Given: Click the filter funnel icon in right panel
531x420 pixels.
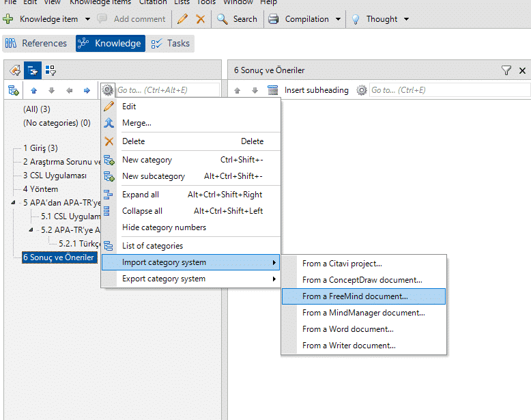Looking at the screenshot, I should coord(506,70).
